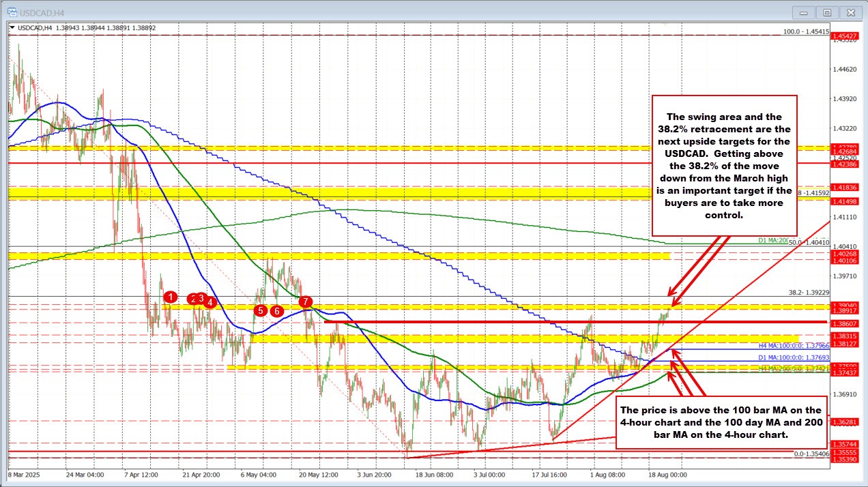868x487 pixels.
Task: Select the 100 bar MA annotation text box
Action: click(719, 423)
